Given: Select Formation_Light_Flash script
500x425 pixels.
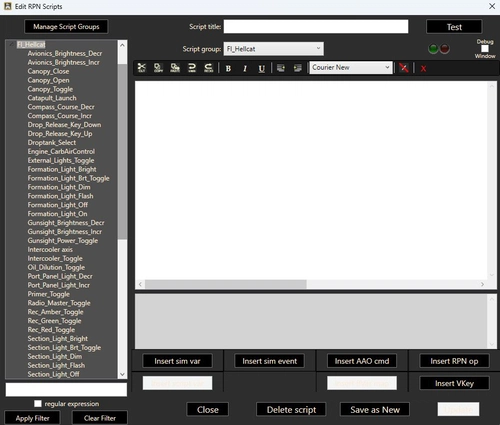Looking at the screenshot, I should point(60,196).
